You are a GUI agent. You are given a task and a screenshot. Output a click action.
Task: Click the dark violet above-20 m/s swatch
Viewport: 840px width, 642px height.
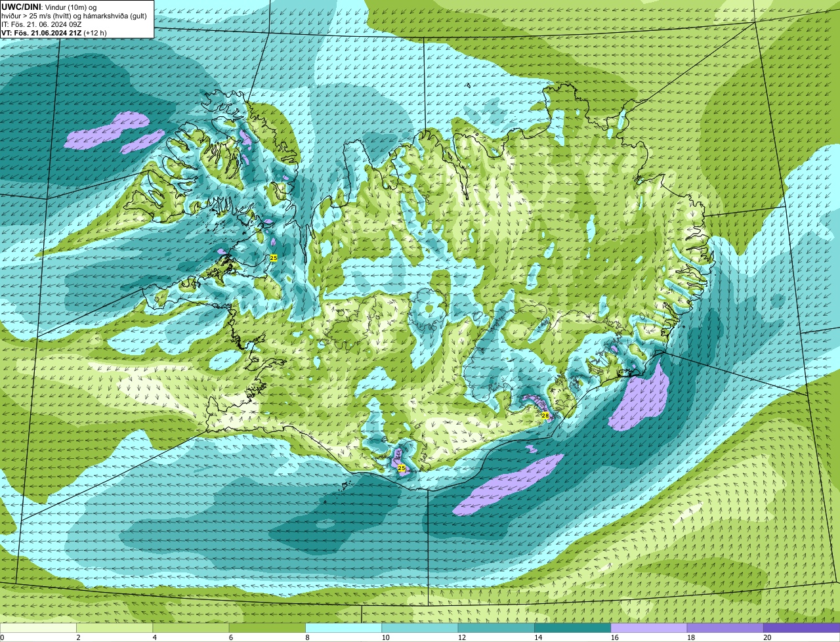pyautogui.click(x=802, y=628)
